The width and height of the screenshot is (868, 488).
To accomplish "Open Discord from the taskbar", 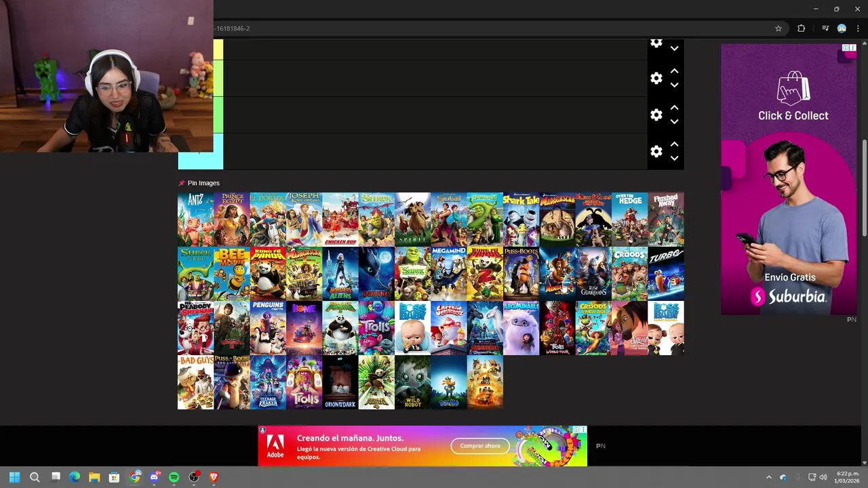I will [154, 477].
